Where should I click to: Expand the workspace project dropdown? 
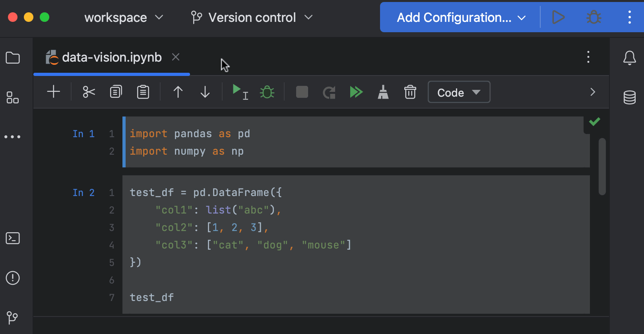124,17
